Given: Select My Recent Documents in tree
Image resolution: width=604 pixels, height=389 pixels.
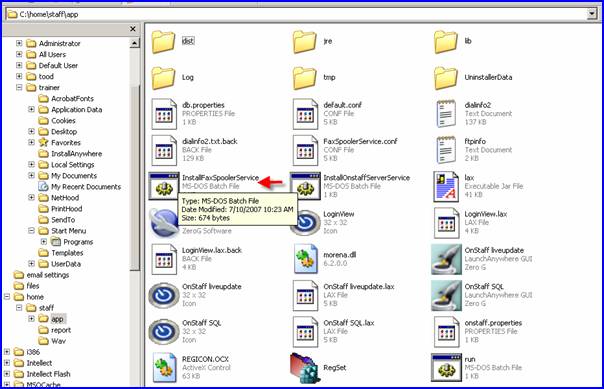Looking at the screenshot, I should pos(86,187).
